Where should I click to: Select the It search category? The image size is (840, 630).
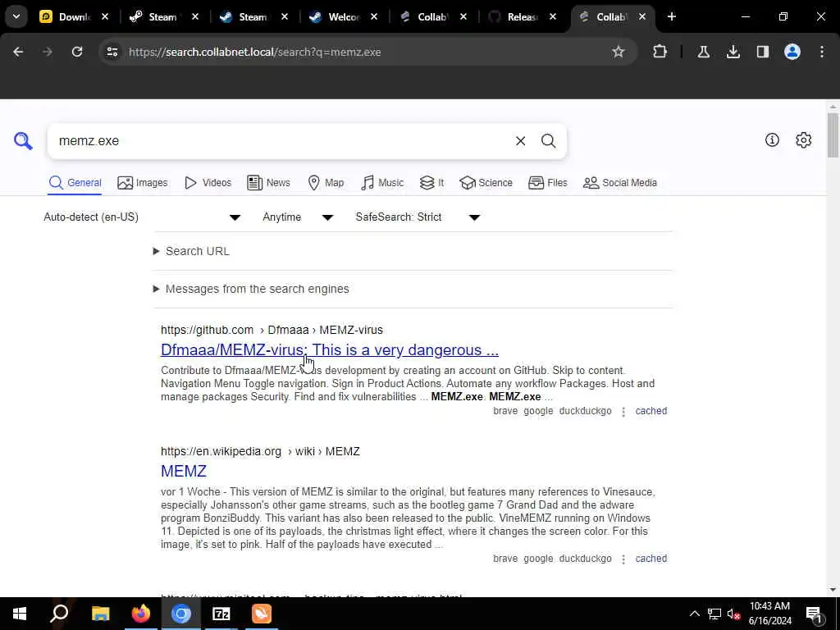(431, 183)
